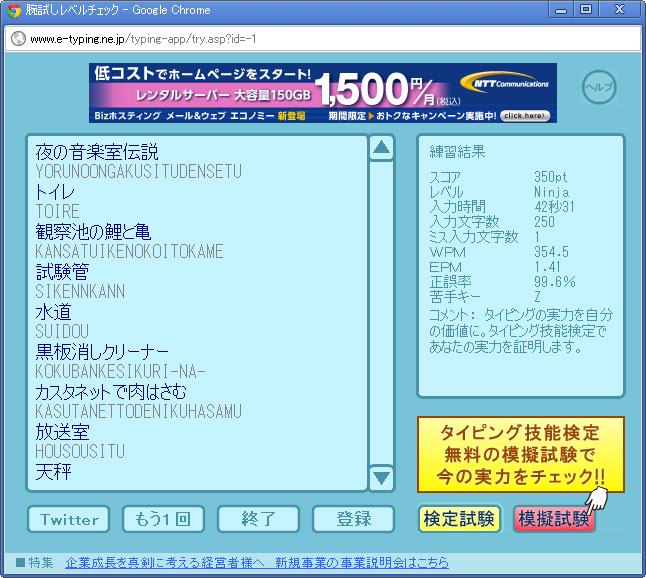646x578 pixels.
Task: Click the NTT Communications rental server ad
Action: click(x=322, y=93)
